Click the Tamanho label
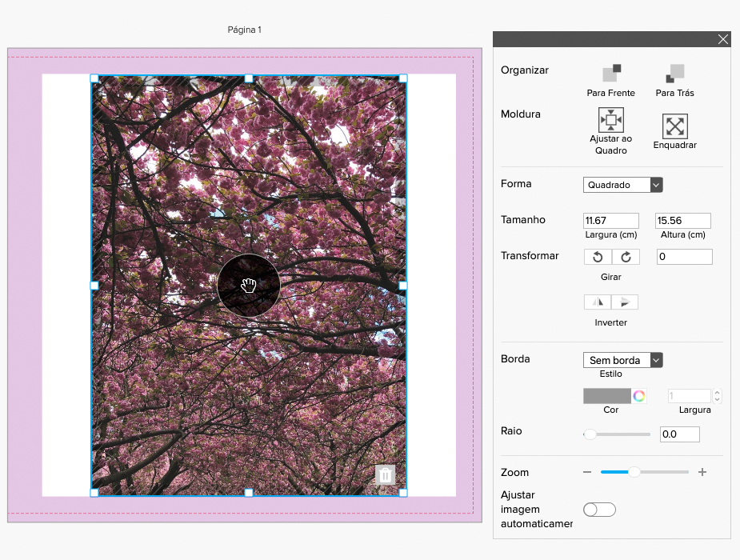This screenshot has height=560, width=740. click(x=523, y=220)
